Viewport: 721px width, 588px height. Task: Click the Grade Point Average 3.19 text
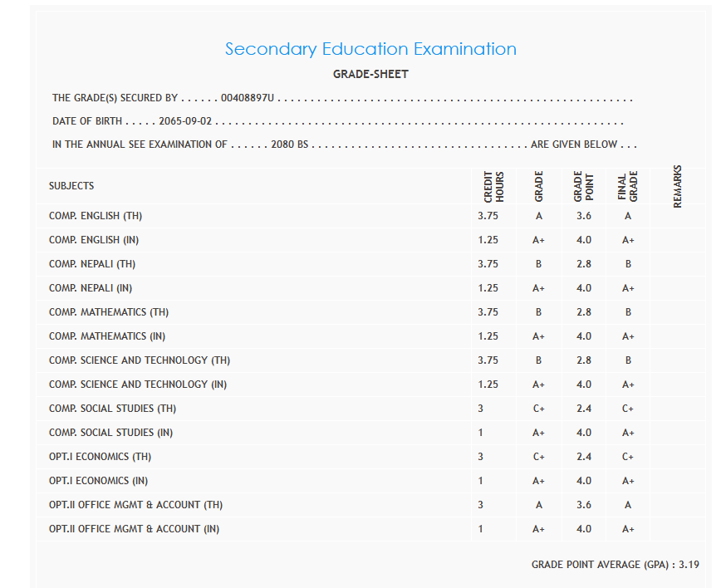615,565
